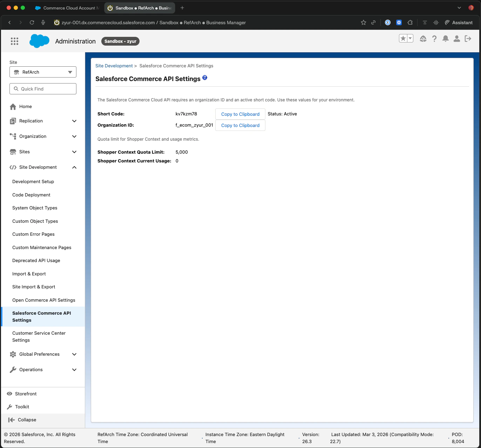Image resolution: width=481 pixels, height=448 pixels.
Task: Select Salesforce Commerce API Settings in sidebar
Action: tap(43, 317)
